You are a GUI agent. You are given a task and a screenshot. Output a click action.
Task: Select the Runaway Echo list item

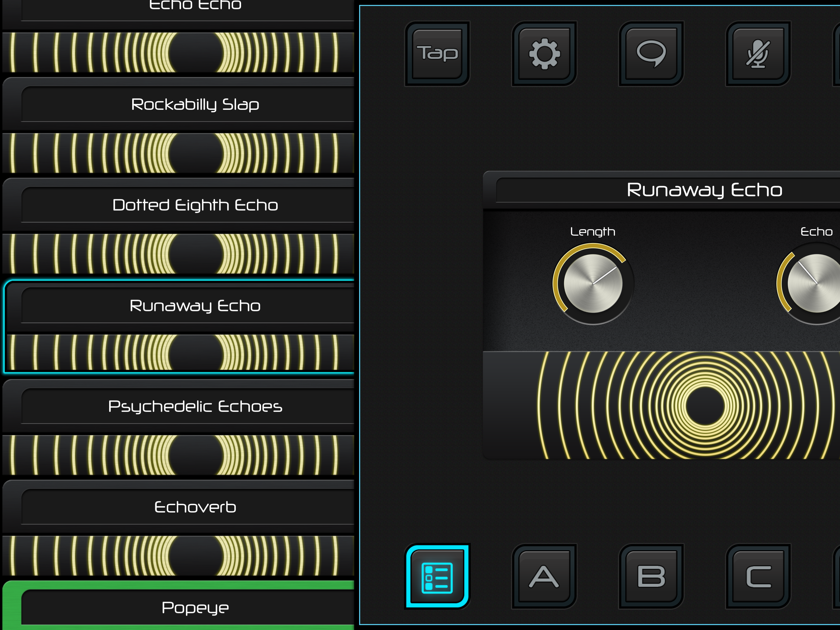coord(195,306)
